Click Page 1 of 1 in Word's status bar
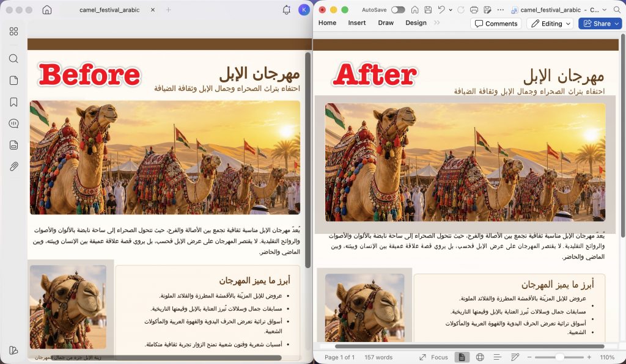This screenshot has height=364, width=626. (x=339, y=357)
